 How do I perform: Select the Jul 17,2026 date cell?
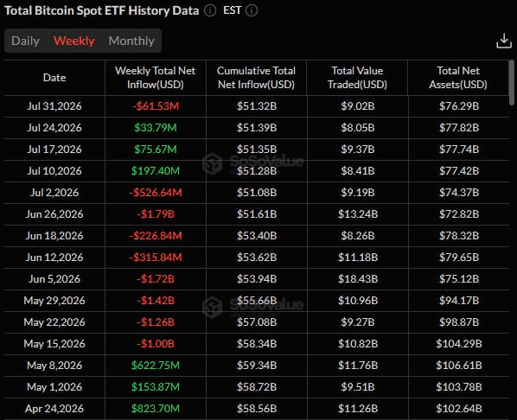54,150
